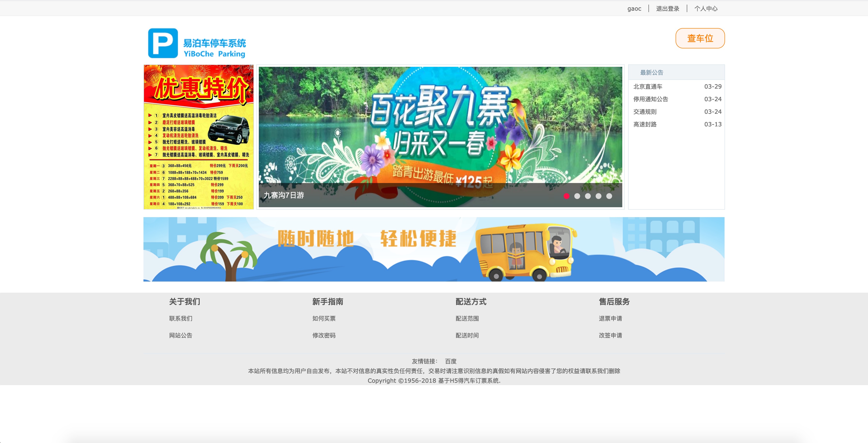
Task: Open 个人中心 personal center
Action: coord(706,9)
